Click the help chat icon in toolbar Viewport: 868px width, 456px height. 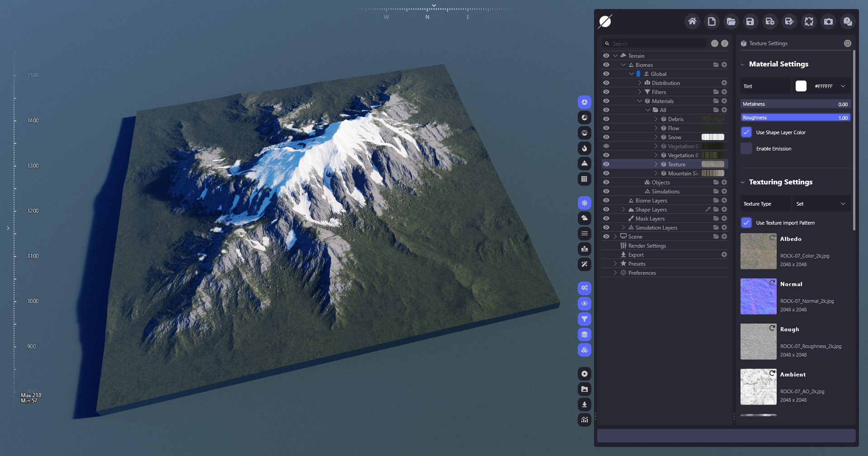[x=848, y=21]
